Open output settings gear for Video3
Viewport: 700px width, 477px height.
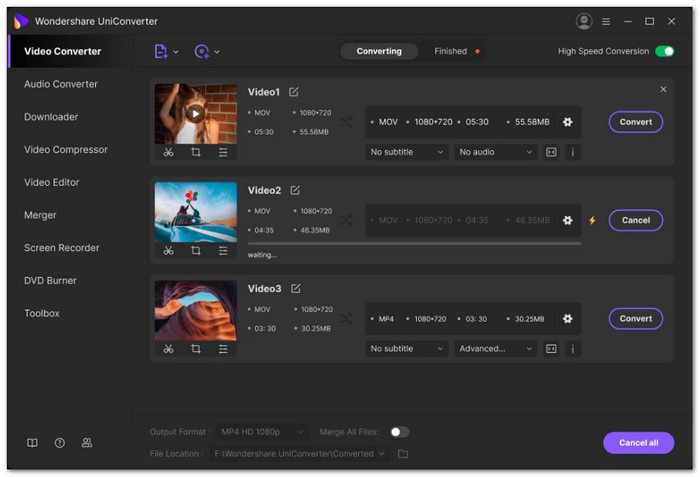coord(567,318)
